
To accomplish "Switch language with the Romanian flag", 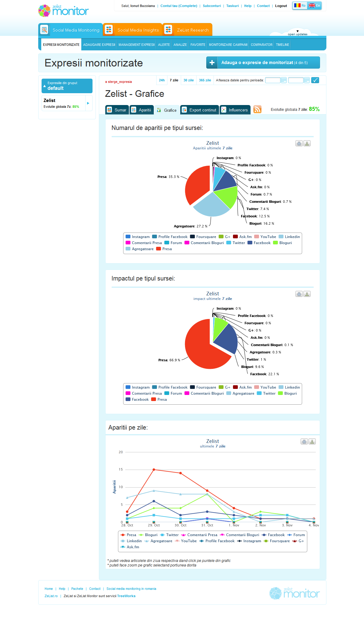I will (300, 5).
